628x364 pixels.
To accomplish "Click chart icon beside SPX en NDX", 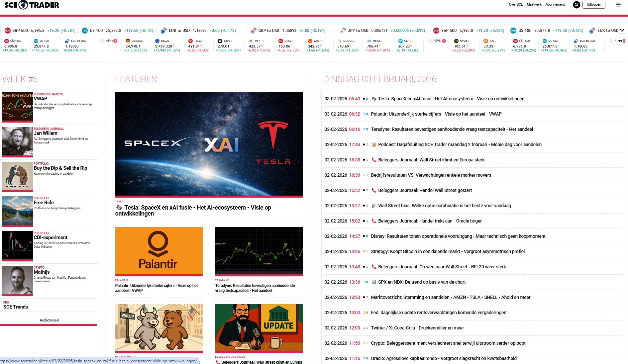I will pos(374,282).
